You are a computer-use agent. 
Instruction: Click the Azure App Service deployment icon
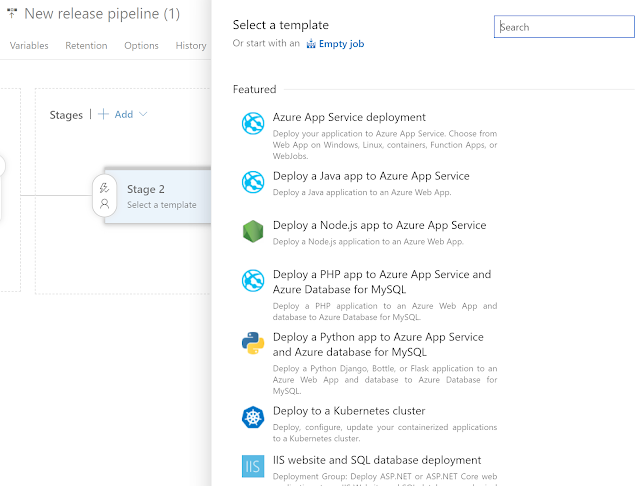(x=252, y=124)
